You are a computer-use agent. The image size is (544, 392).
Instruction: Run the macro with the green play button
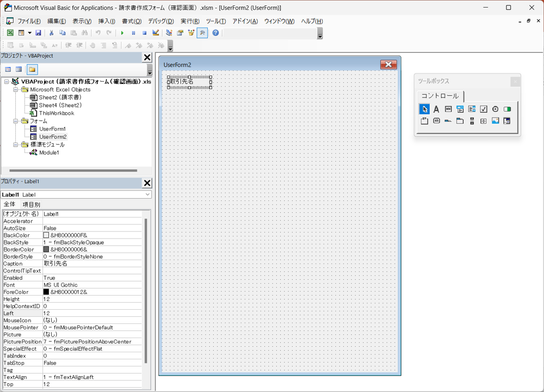pos(122,33)
